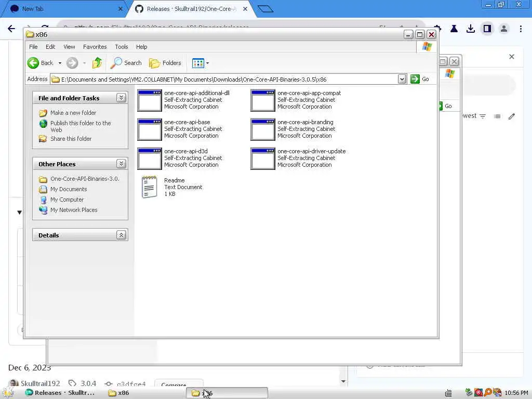Open the one-core-api-additional-dll cabinet icon
Image resolution: width=532 pixels, height=399 pixels.
[x=150, y=100]
